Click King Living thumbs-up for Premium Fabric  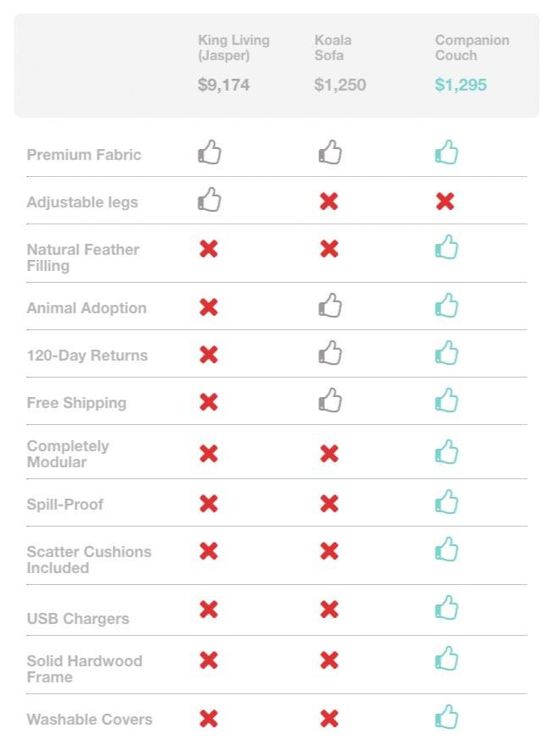pos(210,152)
